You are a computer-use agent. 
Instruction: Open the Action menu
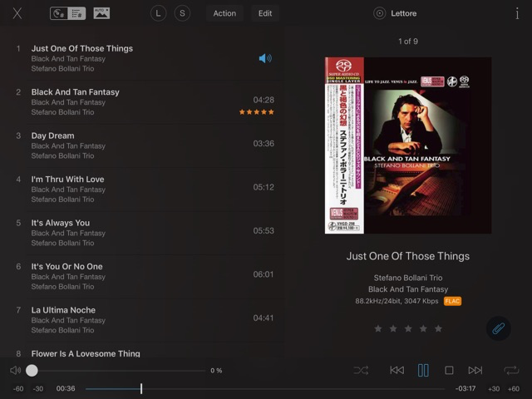pyautogui.click(x=224, y=13)
